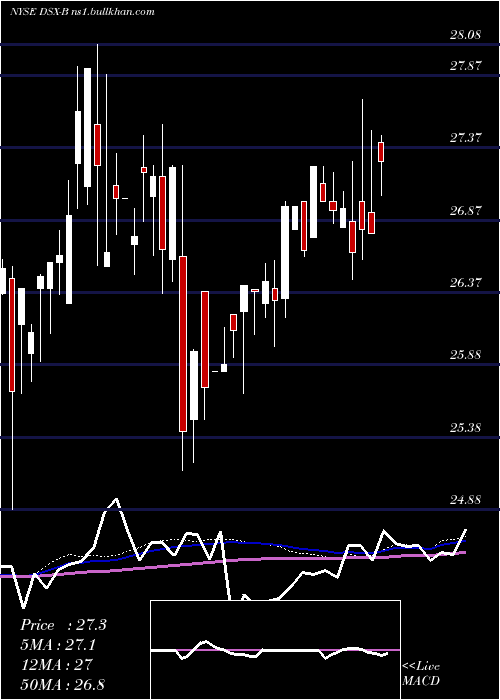Click the <<Live MACD label
Screen dimensions: 500x700
coord(421,673)
